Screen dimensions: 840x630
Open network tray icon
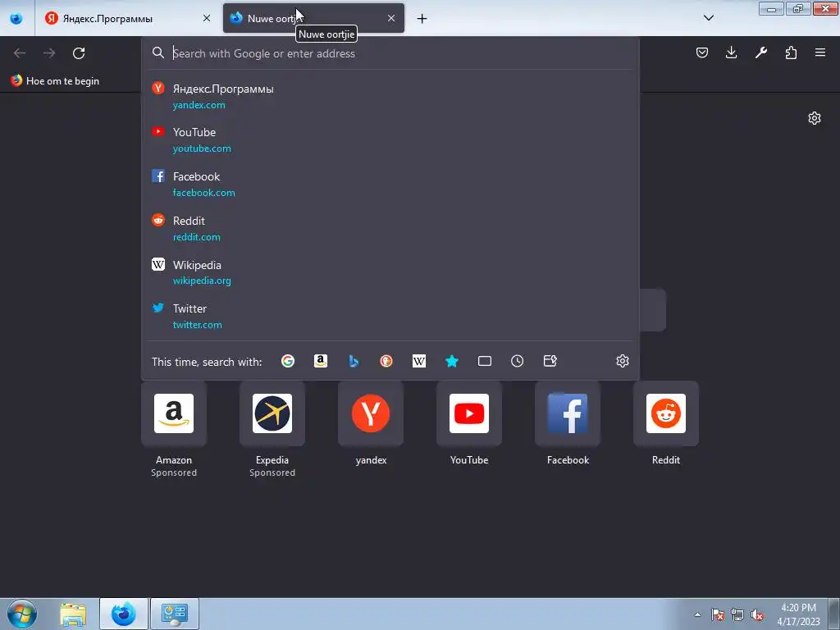pos(737,614)
